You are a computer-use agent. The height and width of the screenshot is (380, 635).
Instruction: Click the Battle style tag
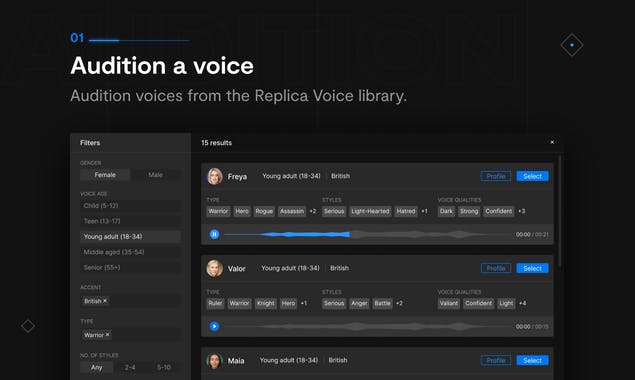point(382,303)
